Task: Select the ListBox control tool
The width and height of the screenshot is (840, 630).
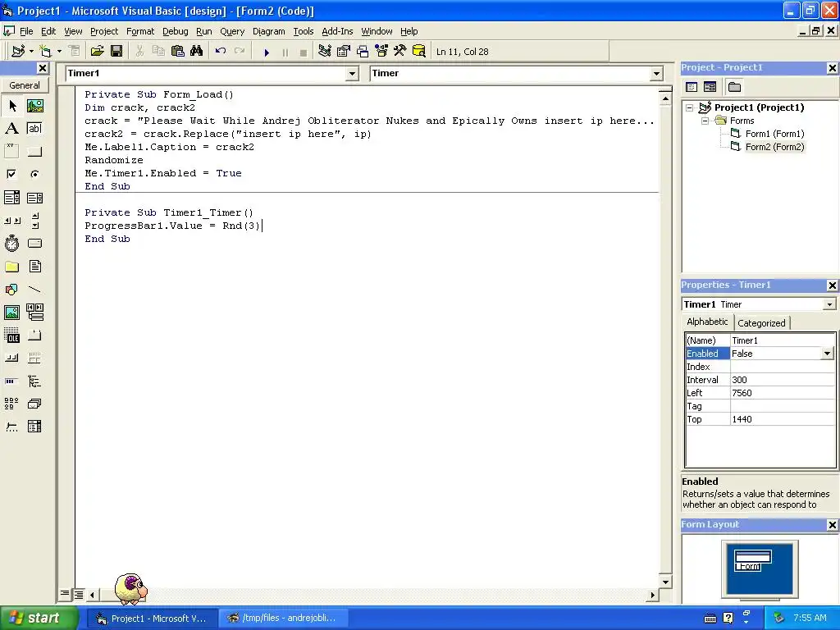Action: 34,198
